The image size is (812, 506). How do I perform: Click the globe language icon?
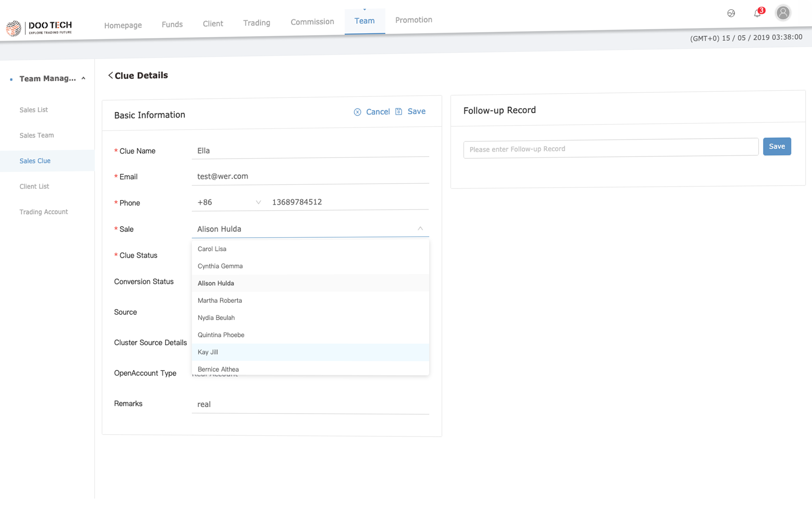pos(731,13)
